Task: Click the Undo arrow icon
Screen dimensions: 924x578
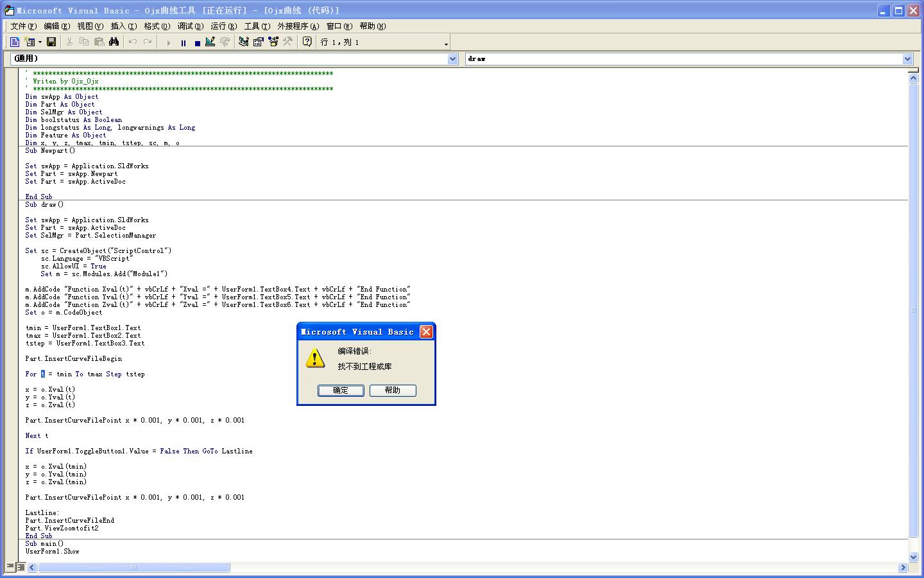Action: point(133,42)
